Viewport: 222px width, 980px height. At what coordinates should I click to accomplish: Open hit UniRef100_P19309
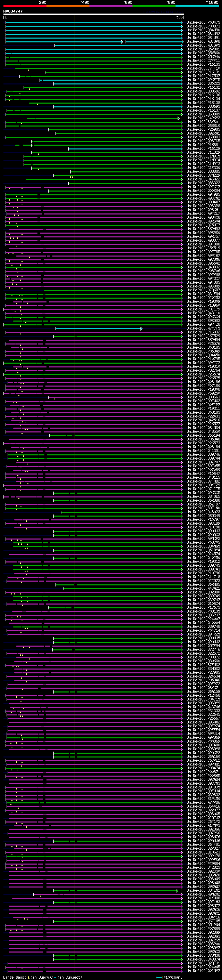[203, 302]
